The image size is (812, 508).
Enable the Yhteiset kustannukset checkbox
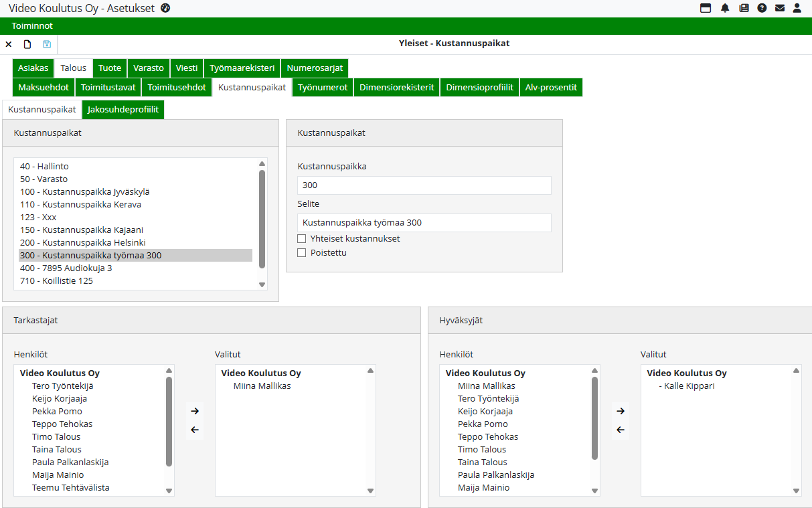[302, 238]
